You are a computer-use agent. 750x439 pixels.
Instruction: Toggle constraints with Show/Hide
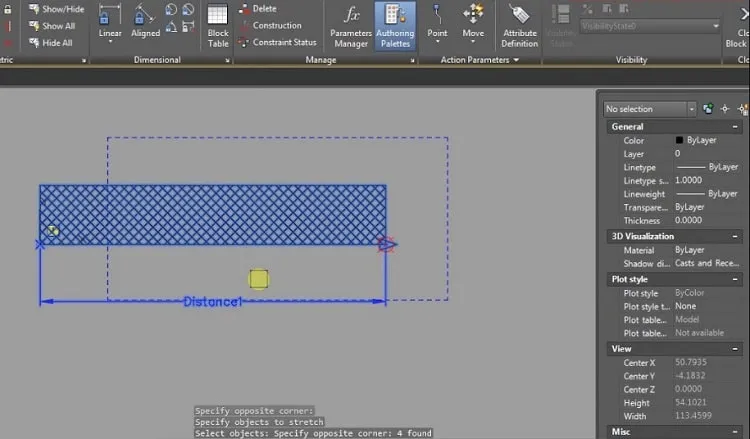tap(56, 9)
